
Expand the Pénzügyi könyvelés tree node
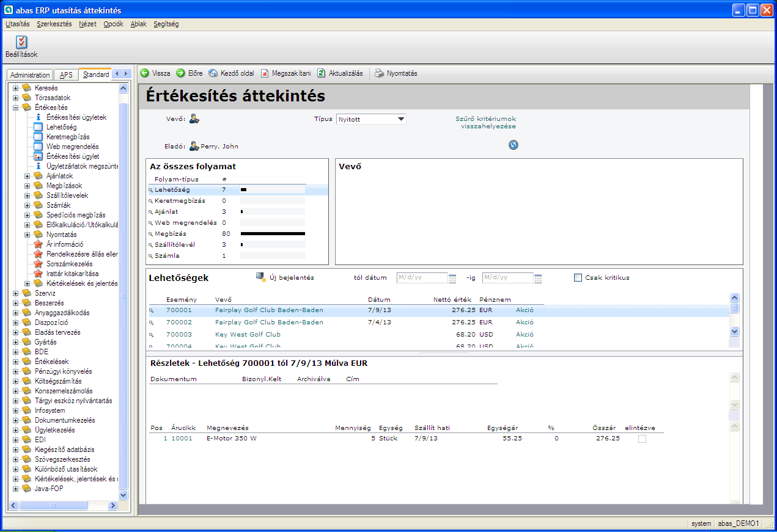coord(15,371)
